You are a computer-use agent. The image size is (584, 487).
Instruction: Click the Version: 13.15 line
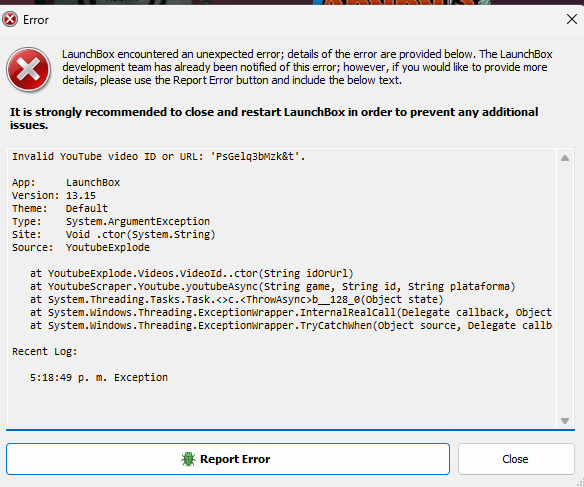54,195
